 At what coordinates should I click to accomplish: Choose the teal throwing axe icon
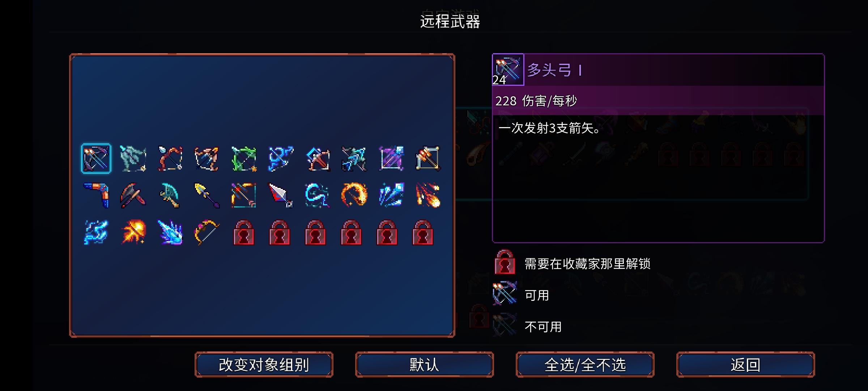pos(170,195)
